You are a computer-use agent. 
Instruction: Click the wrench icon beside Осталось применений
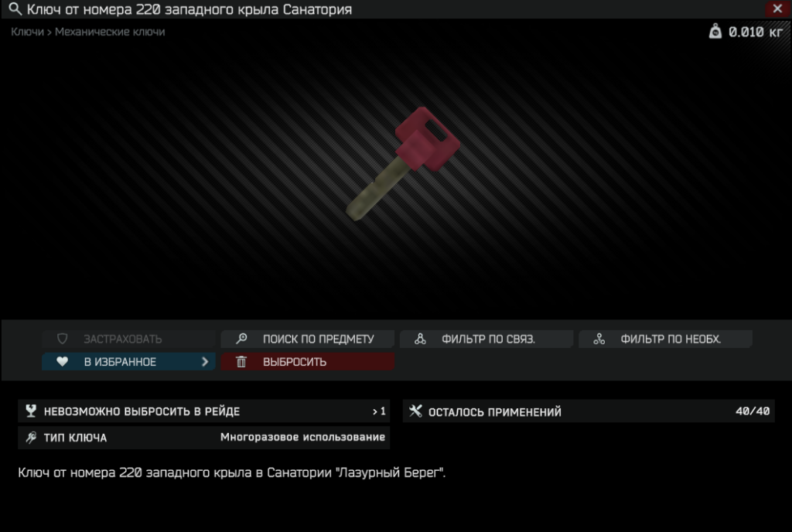click(x=415, y=411)
